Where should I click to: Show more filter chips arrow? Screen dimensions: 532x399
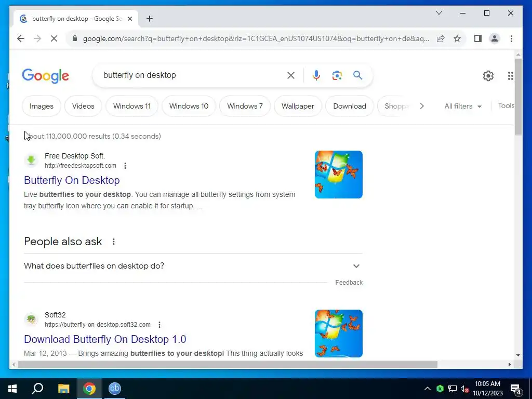click(x=422, y=106)
